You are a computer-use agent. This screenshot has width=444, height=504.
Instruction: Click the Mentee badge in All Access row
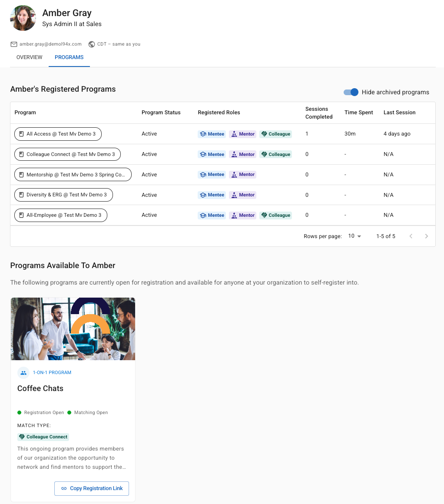[x=212, y=134]
